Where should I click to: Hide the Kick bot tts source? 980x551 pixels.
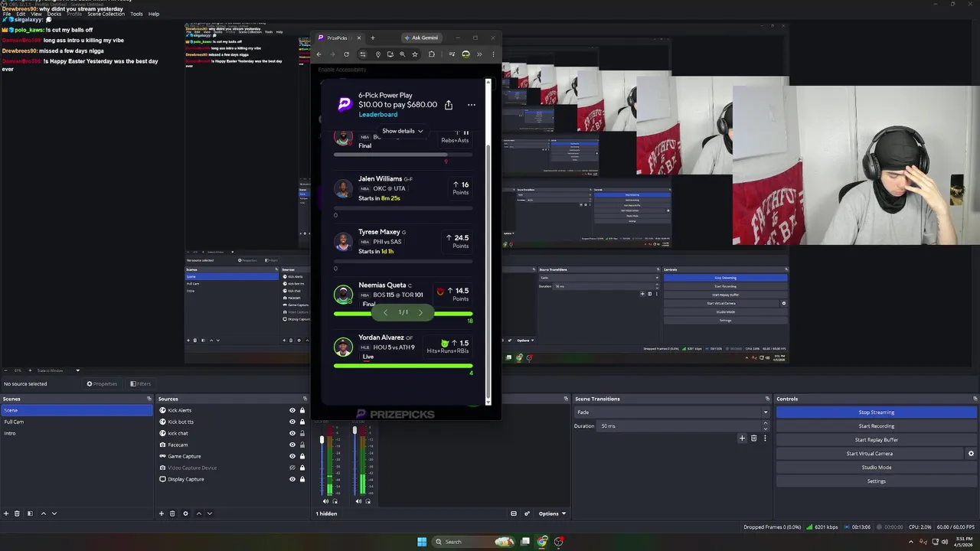(x=292, y=422)
